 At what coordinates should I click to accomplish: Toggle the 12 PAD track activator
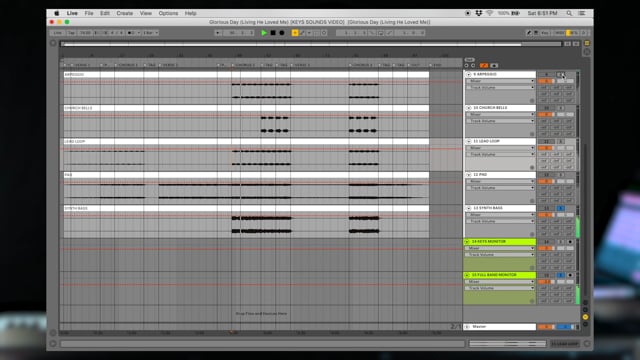pos(546,175)
